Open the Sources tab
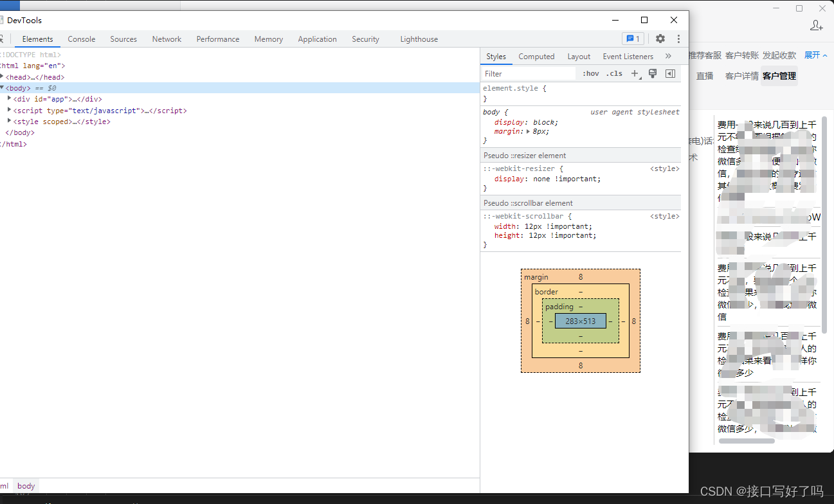Image resolution: width=834 pixels, height=504 pixels. 123,39
